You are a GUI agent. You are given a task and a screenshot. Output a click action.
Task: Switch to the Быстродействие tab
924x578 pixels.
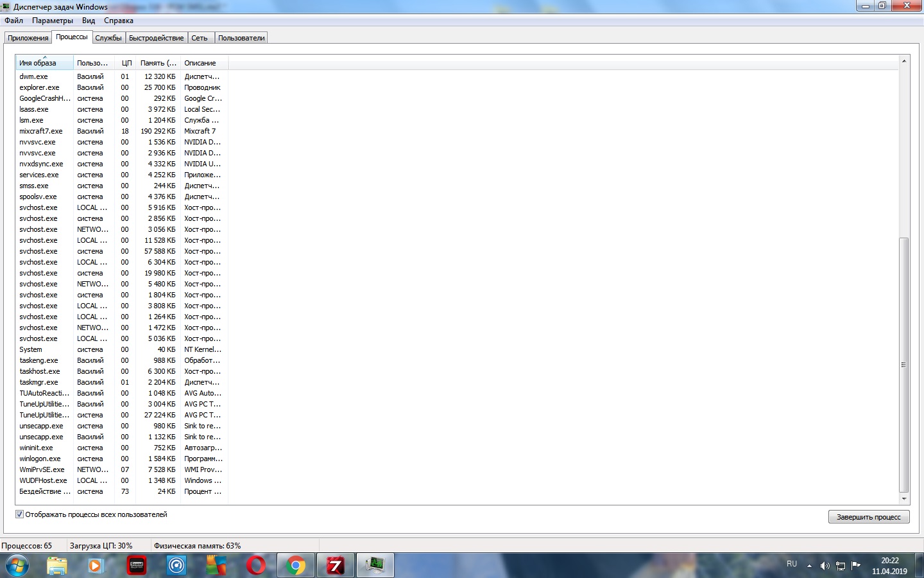157,38
